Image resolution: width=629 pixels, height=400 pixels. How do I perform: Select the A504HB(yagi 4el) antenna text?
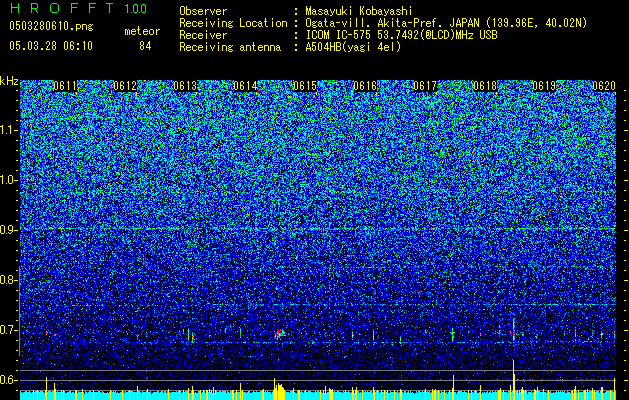coord(353,47)
